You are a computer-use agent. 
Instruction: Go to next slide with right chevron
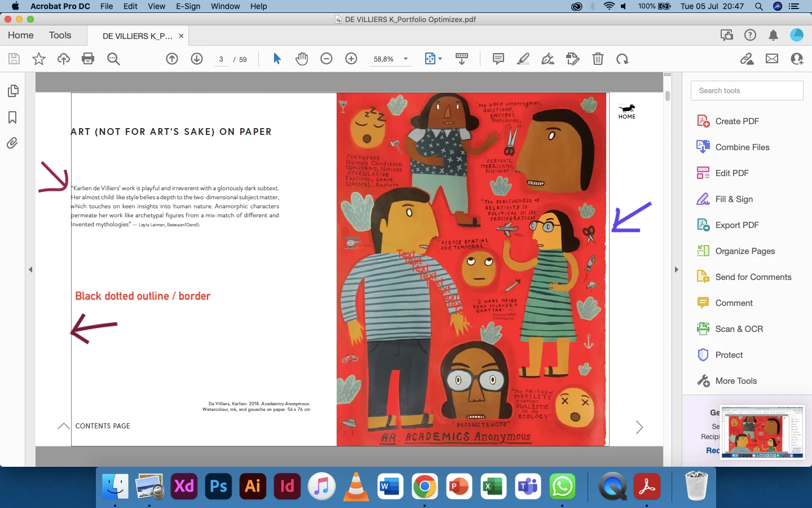pos(639,427)
